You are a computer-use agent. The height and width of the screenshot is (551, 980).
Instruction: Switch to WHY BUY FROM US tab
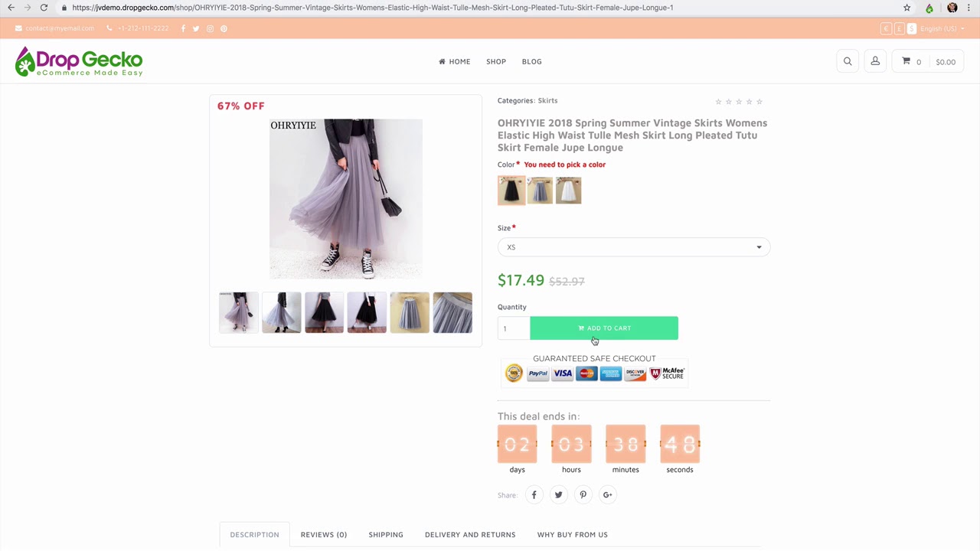[573, 534]
